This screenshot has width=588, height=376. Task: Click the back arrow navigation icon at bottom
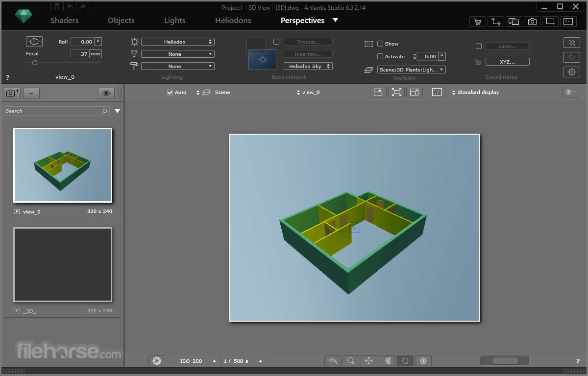click(333, 361)
